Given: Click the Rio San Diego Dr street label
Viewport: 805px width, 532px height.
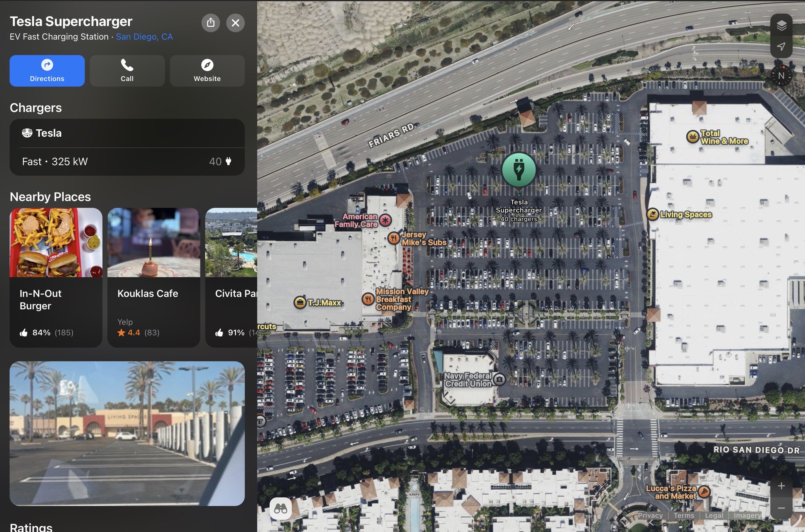Looking at the screenshot, I should tap(757, 450).
